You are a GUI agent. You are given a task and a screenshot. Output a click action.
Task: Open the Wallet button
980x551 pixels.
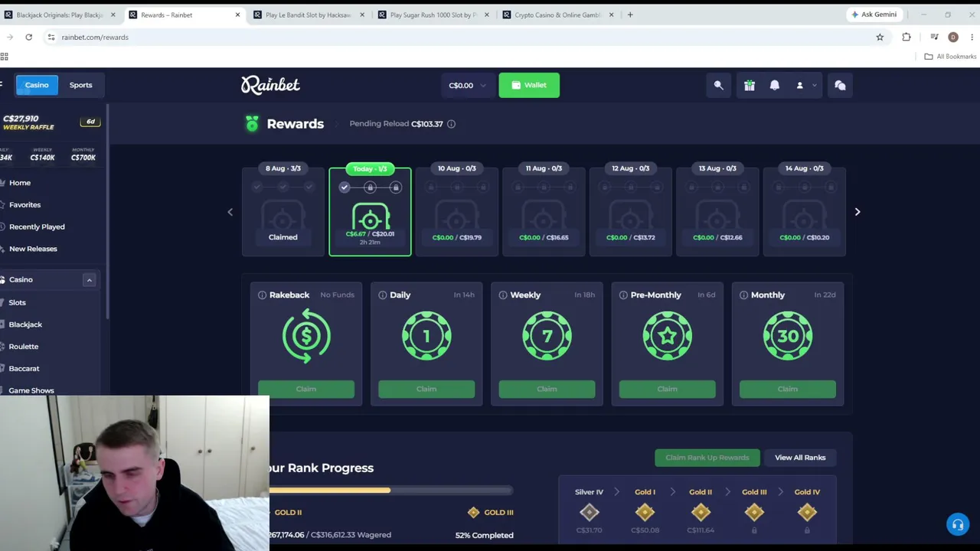[x=529, y=85]
